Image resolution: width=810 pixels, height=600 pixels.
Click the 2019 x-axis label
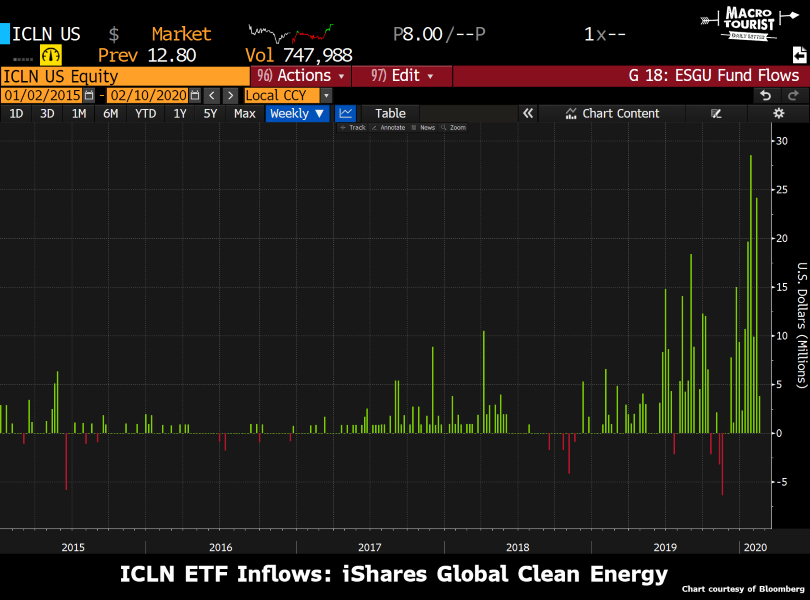(x=665, y=547)
